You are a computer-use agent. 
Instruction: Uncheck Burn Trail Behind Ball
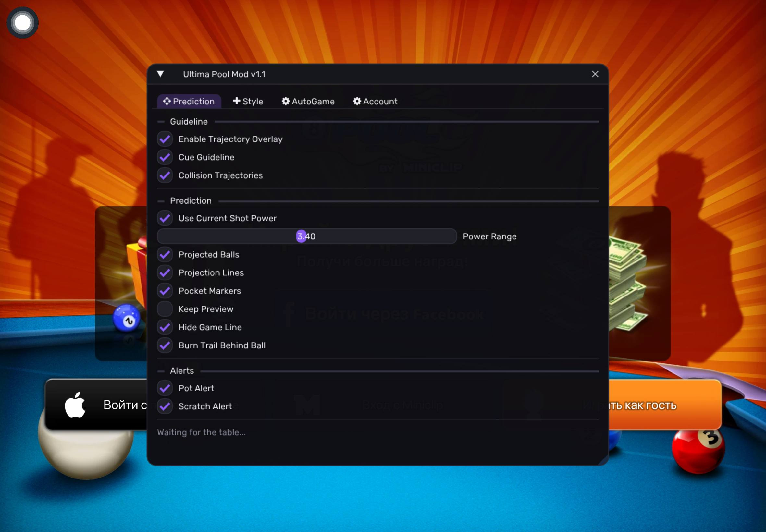point(165,345)
